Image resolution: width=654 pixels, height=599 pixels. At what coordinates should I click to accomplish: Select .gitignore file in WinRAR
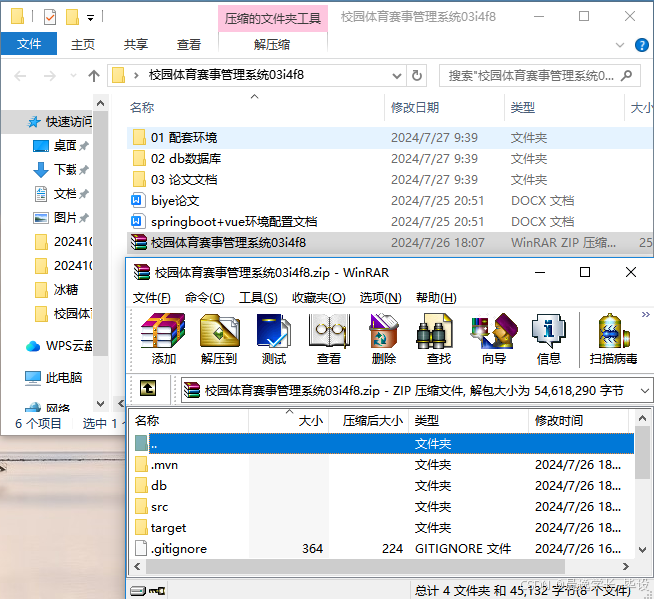click(x=383, y=549)
